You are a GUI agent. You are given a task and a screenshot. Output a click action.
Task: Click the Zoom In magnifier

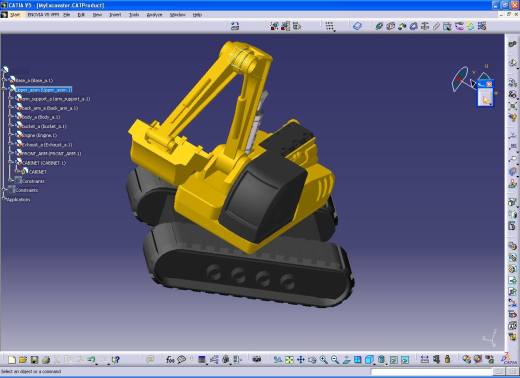click(323, 360)
